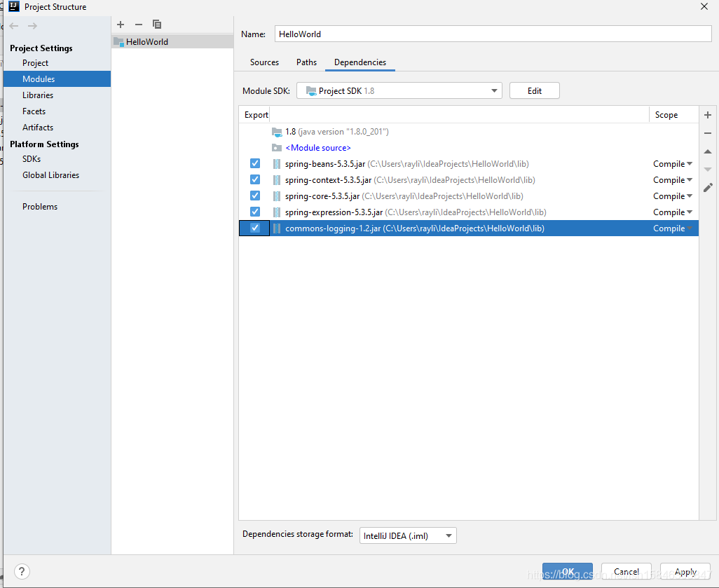
Task: Click the HelloWorld module folder icon
Action: 118,42
